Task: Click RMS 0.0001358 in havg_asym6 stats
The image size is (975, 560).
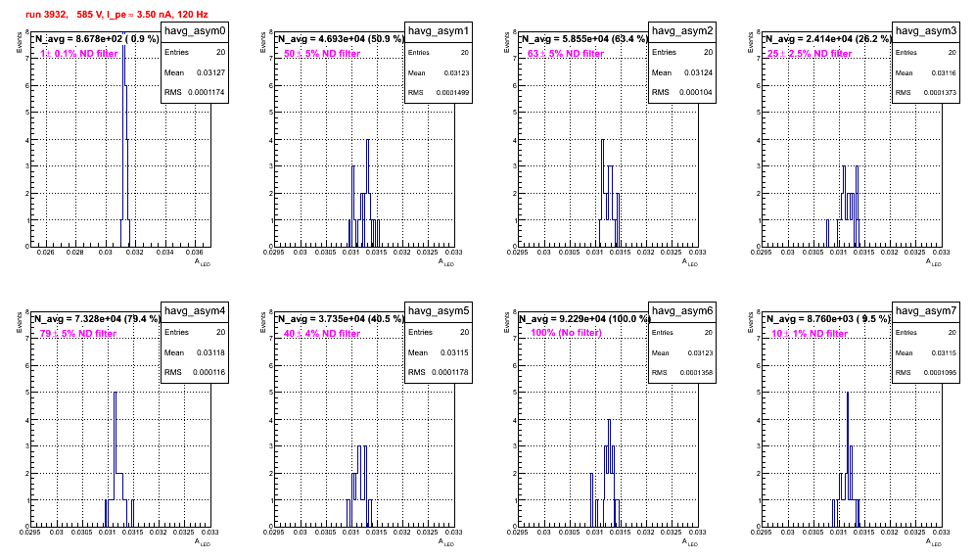Action: tap(682, 373)
